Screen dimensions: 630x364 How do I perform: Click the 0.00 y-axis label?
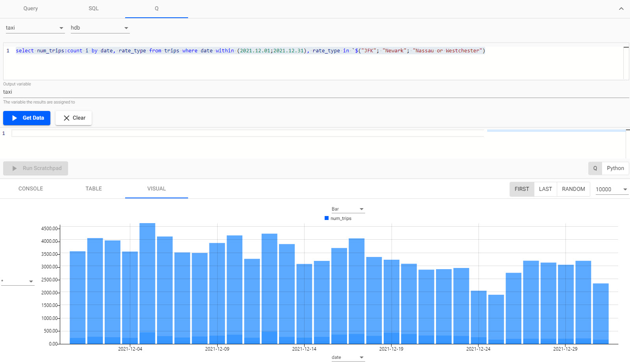[x=54, y=344]
